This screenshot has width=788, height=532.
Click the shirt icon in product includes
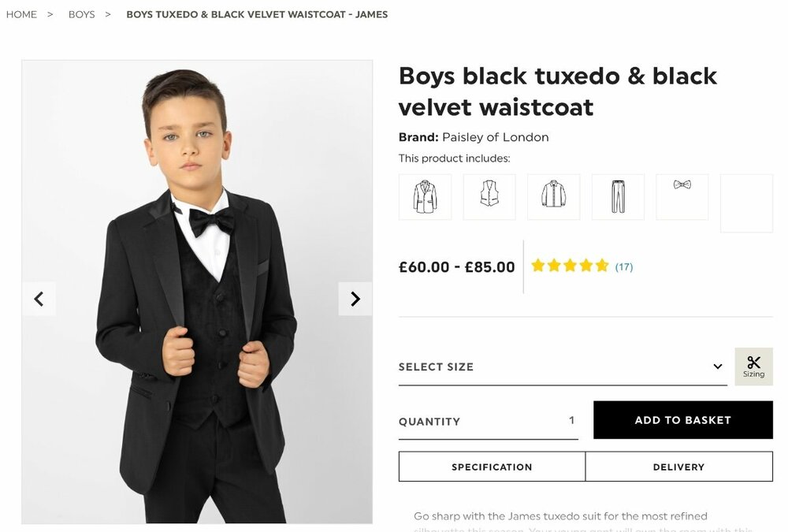(x=553, y=196)
